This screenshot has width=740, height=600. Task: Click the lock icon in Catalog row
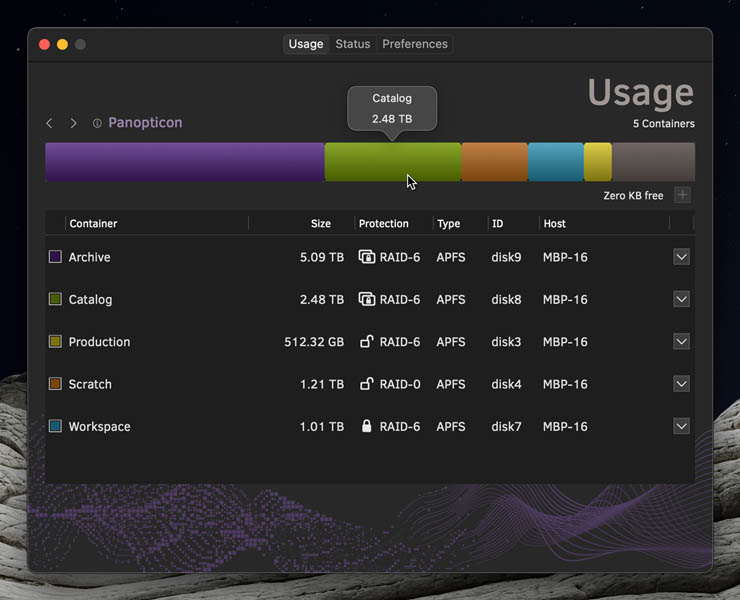coord(366,299)
